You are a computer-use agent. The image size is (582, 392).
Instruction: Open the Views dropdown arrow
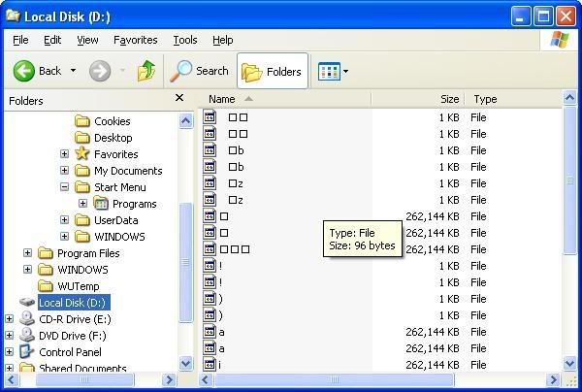click(345, 71)
